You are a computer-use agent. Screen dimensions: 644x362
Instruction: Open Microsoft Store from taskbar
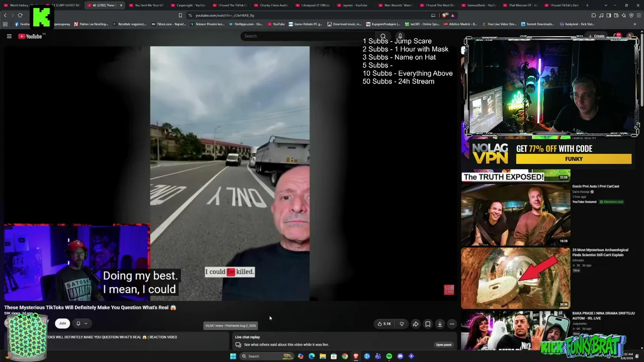click(x=334, y=356)
